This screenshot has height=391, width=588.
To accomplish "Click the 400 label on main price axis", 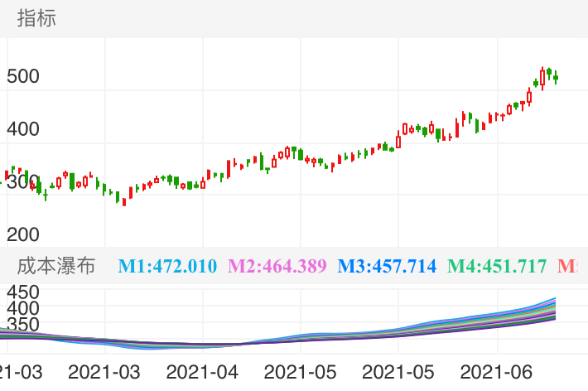I will coord(23,129).
